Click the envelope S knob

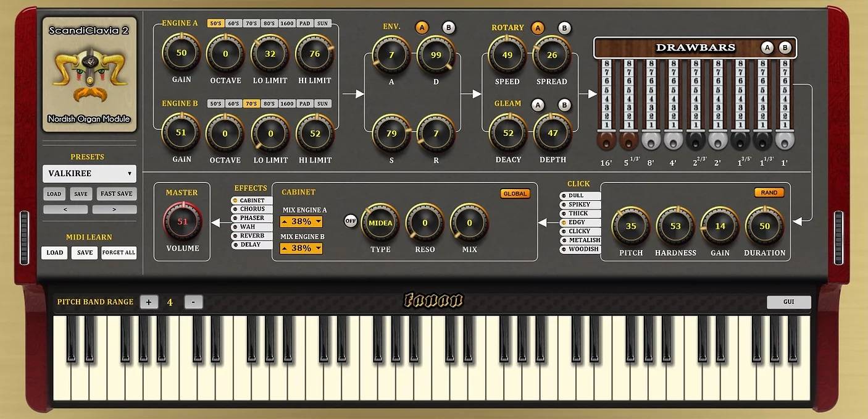pos(391,133)
